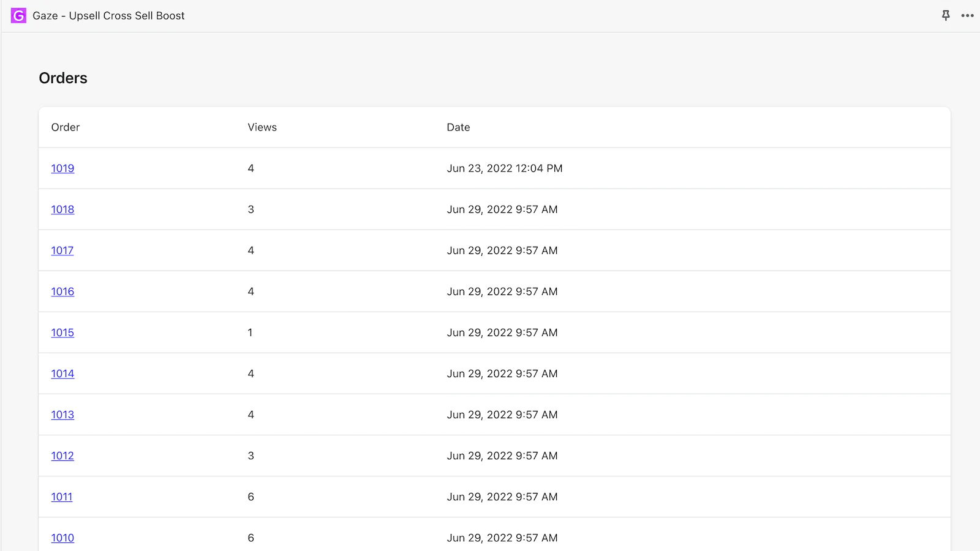Click order number 1013
This screenshot has width=980, height=551.
(x=62, y=414)
